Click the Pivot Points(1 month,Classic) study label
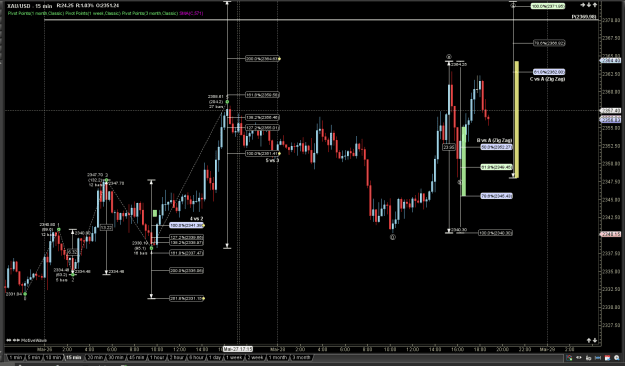 [36, 13]
